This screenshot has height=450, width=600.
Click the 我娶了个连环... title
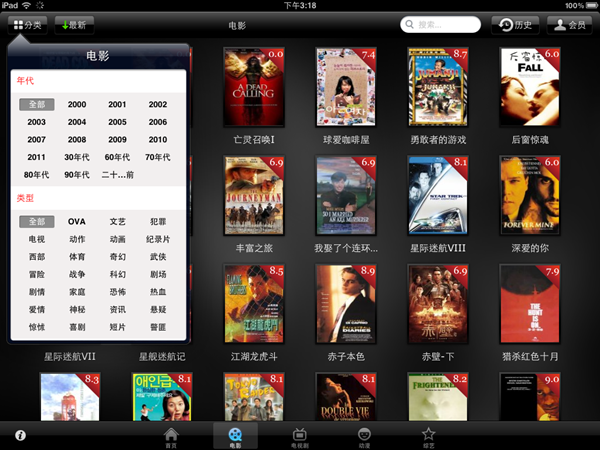coord(346,248)
